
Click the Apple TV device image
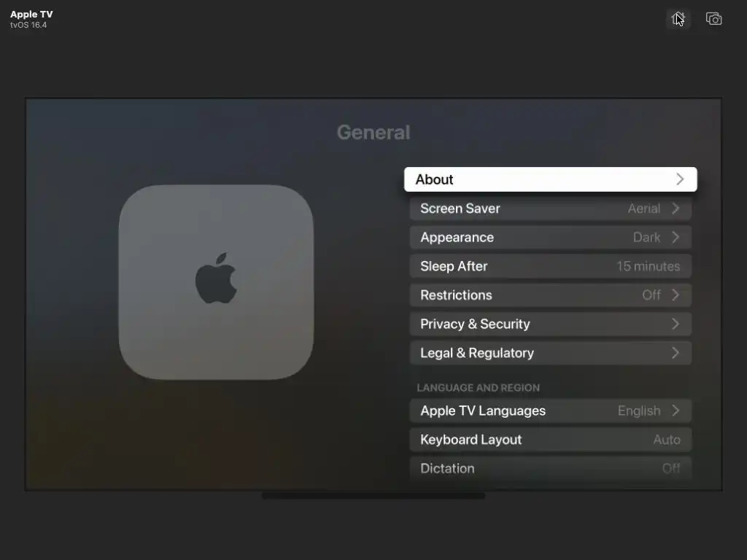pos(216,282)
